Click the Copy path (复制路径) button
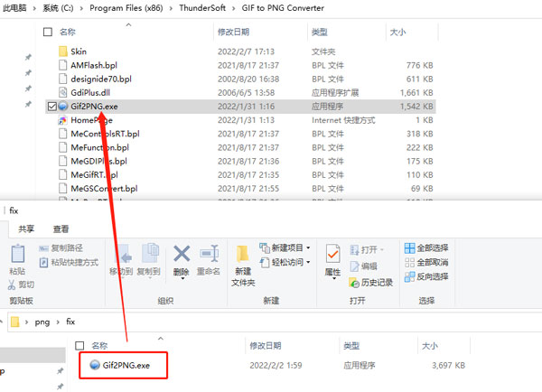Screen dimensions: 542x392 point(61,247)
